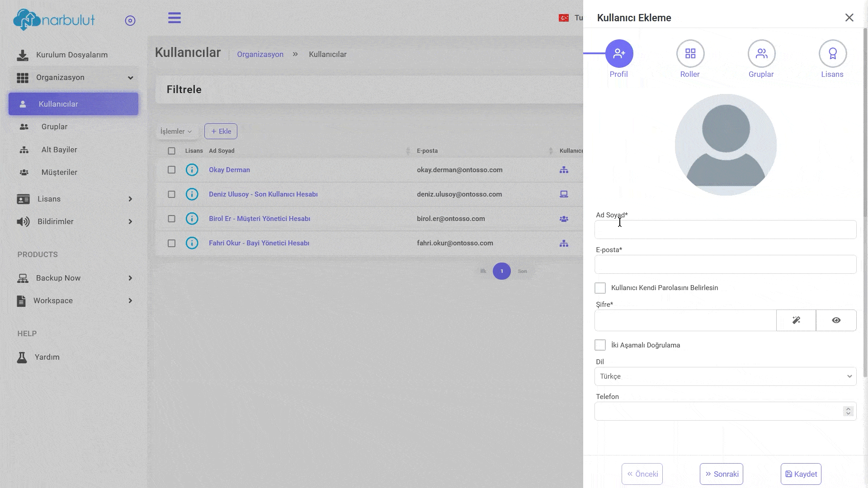868x488 pixels.
Task: Check the checkbox for Birol Er
Action: pyautogui.click(x=171, y=219)
